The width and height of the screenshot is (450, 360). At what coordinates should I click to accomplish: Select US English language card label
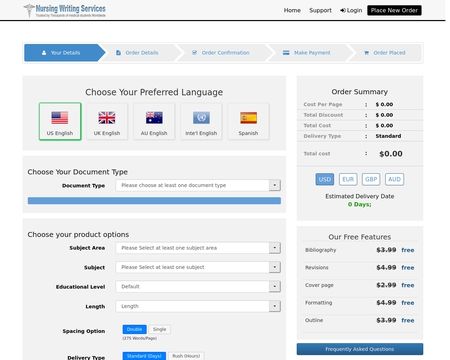[x=60, y=133]
